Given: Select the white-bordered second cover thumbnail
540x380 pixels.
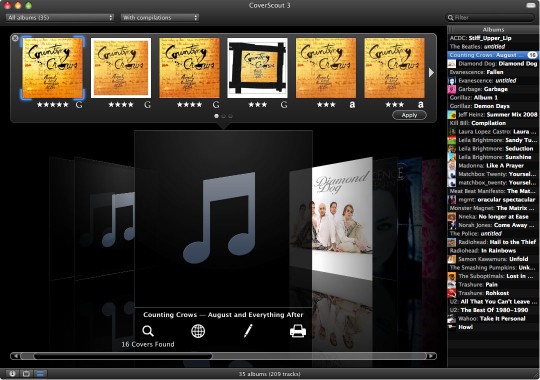Looking at the screenshot, I should click(x=121, y=68).
